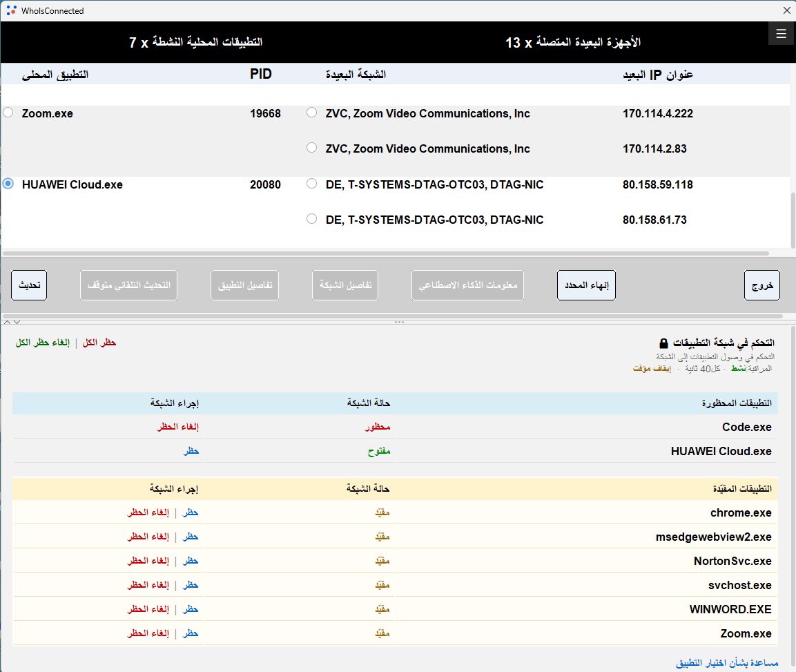Click the التطبيقات المقيّدة table header
Image resolution: width=796 pixels, height=672 pixels.
pyautogui.click(x=742, y=489)
